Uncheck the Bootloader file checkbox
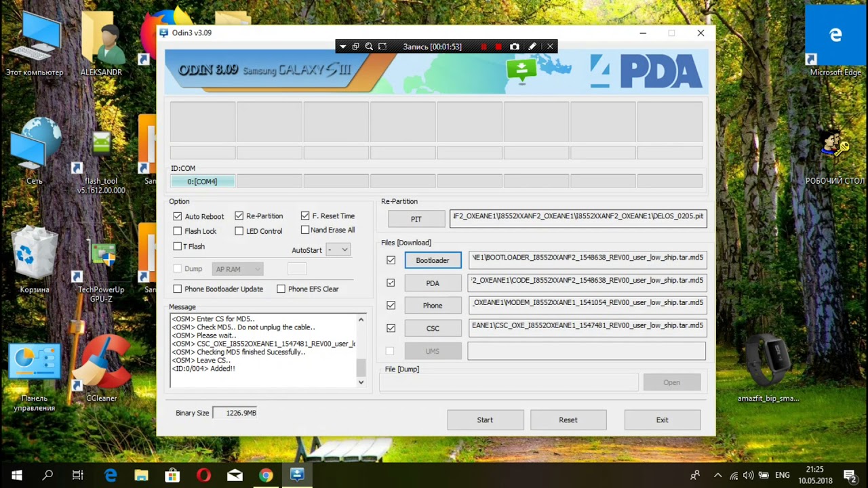This screenshot has width=868, height=488. click(391, 260)
